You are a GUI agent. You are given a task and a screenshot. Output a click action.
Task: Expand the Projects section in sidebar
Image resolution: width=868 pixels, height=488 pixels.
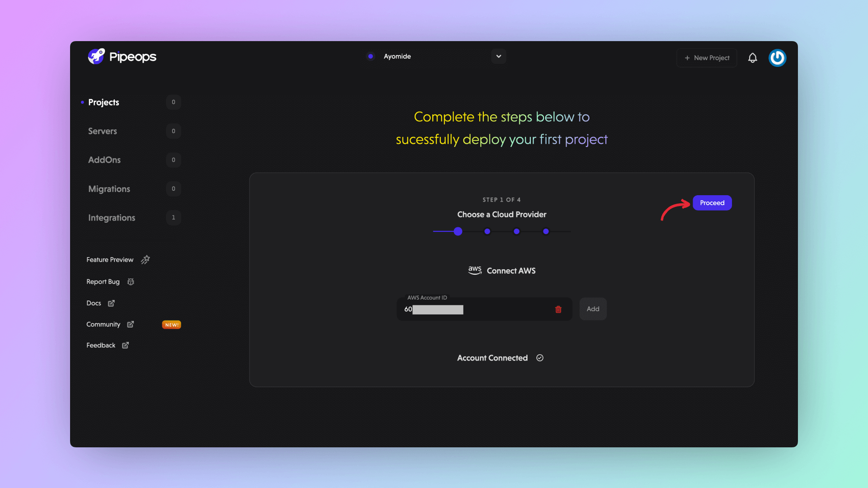click(x=104, y=102)
